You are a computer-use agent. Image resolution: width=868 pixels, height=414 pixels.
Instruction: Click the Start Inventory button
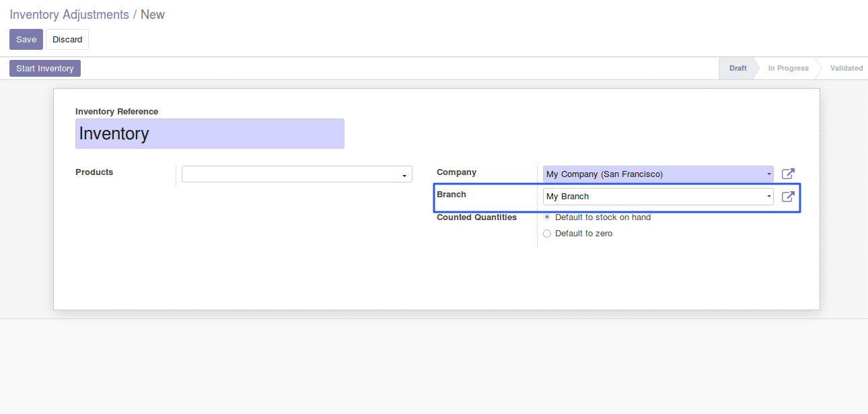pyautogui.click(x=45, y=68)
